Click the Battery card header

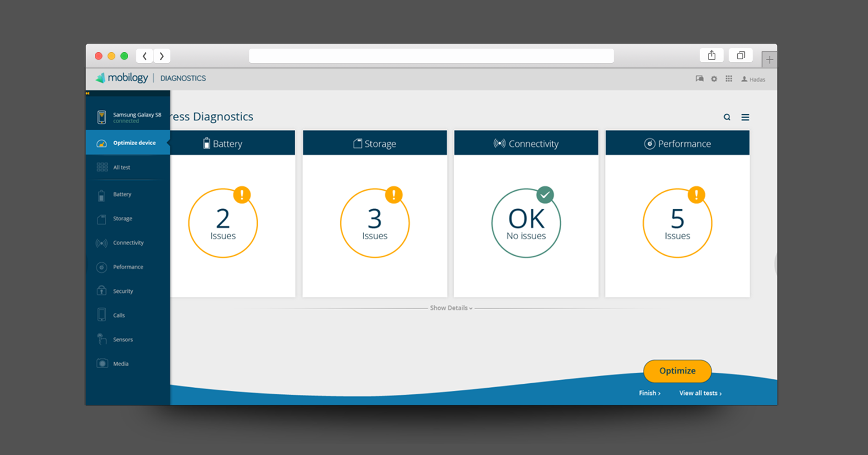(x=232, y=143)
